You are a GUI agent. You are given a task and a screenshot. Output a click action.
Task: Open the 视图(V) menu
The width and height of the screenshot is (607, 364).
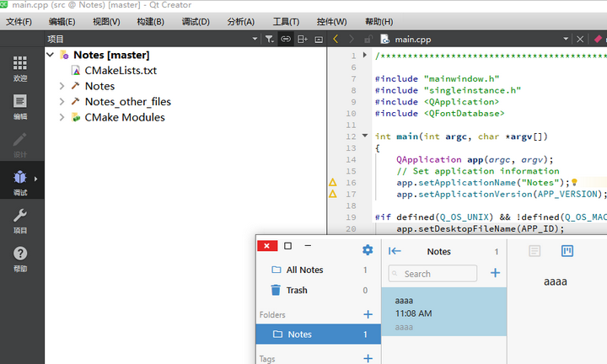(x=106, y=22)
